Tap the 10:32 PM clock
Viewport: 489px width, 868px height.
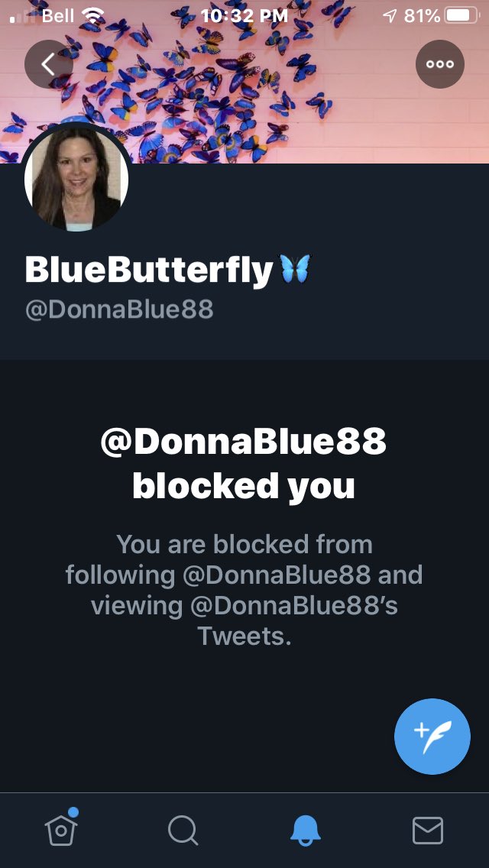click(244, 15)
